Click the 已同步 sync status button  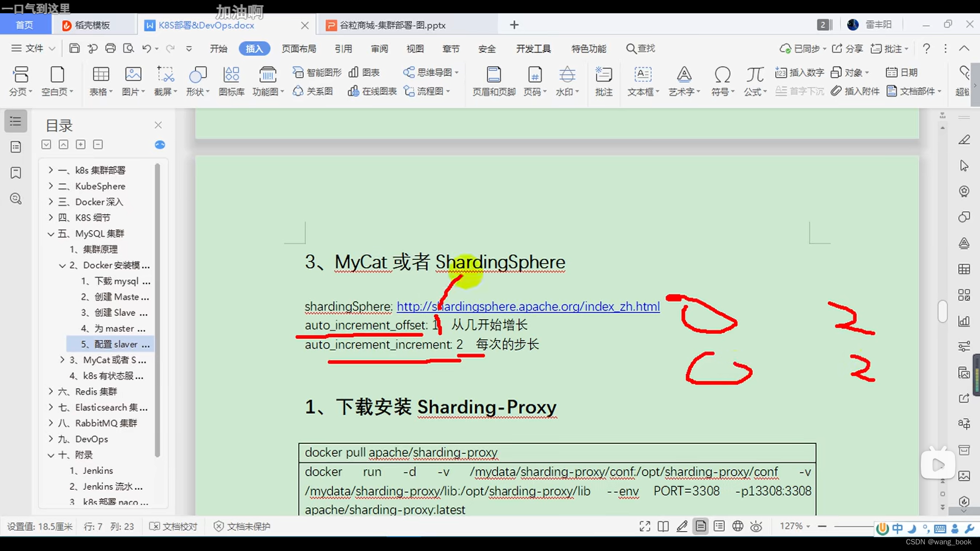click(802, 48)
